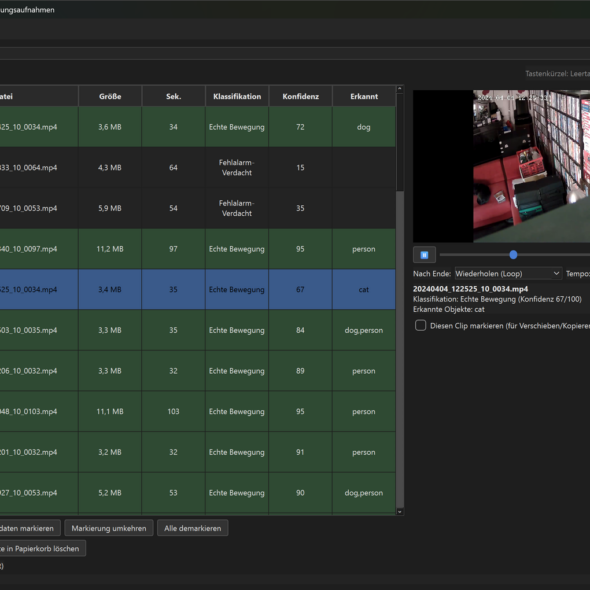The image size is (590, 590).
Task: Click the '3,6 MB' size cell
Action: click(x=110, y=127)
